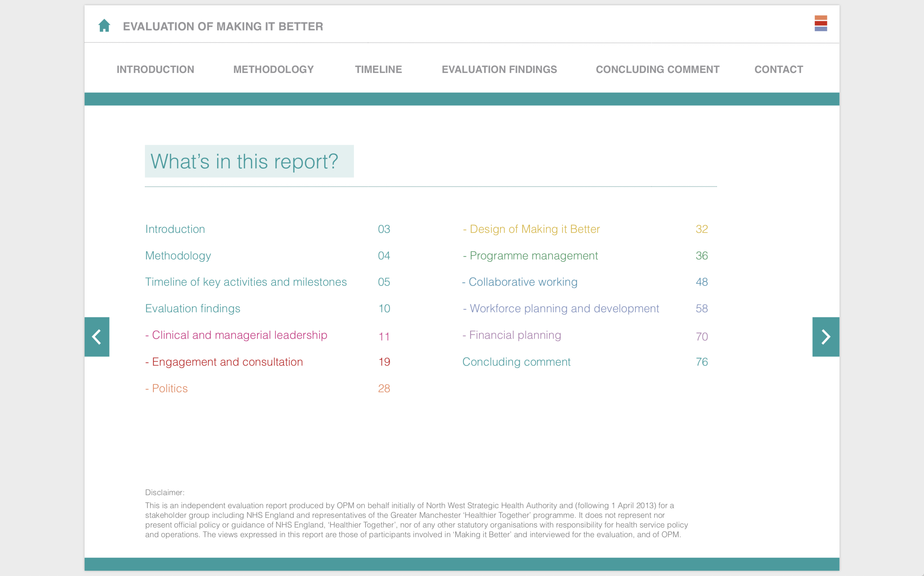924x576 pixels.
Task: Go to previous page with left arrow
Action: 97,337
